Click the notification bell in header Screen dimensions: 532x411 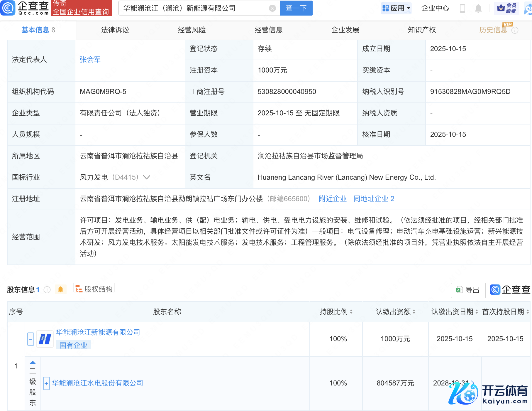click(x=478, y=9)
